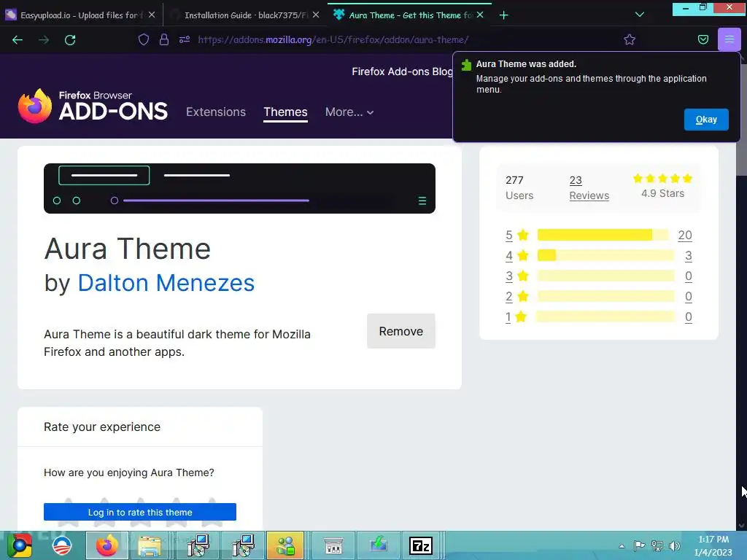The image size is (747, 560).
Task: List all tabs dropdown arrow
Action: [x=639, y=15]
